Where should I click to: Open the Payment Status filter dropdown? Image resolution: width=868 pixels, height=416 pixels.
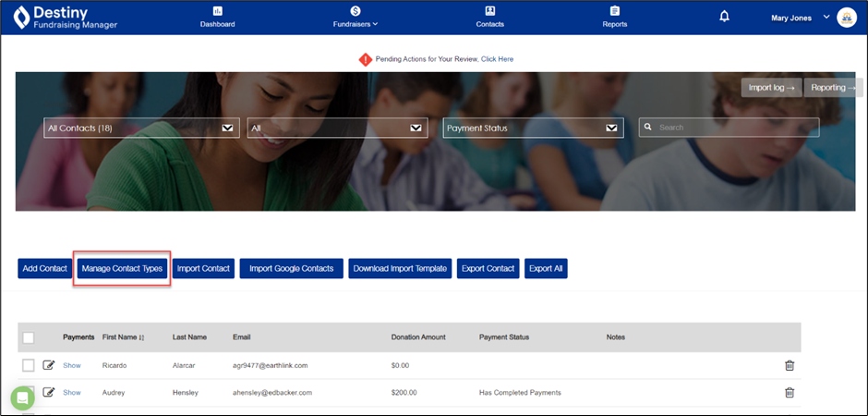pyautogui.click(x=533, y=128)
